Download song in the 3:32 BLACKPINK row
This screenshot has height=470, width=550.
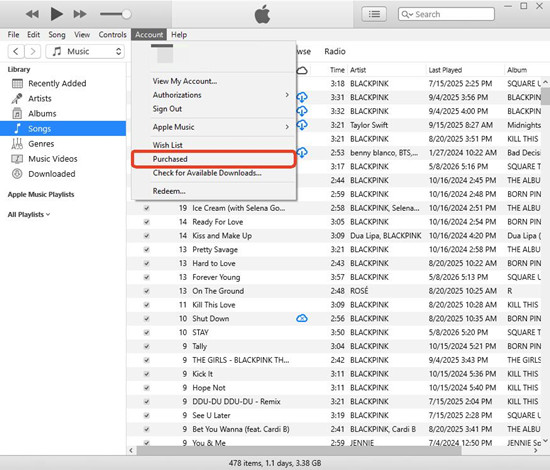pos(302,111)
